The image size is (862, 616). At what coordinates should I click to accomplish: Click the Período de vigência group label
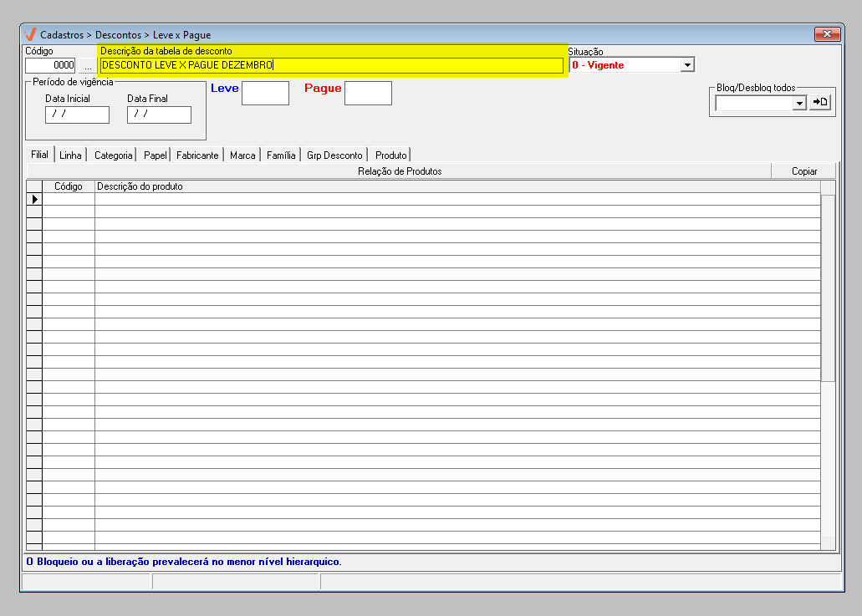(73, 82)
